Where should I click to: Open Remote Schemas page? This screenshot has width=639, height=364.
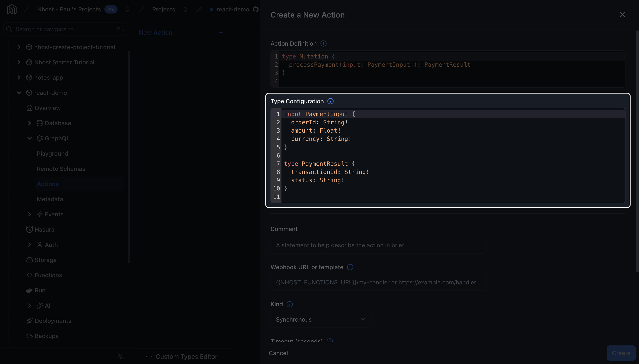point(61,169)
